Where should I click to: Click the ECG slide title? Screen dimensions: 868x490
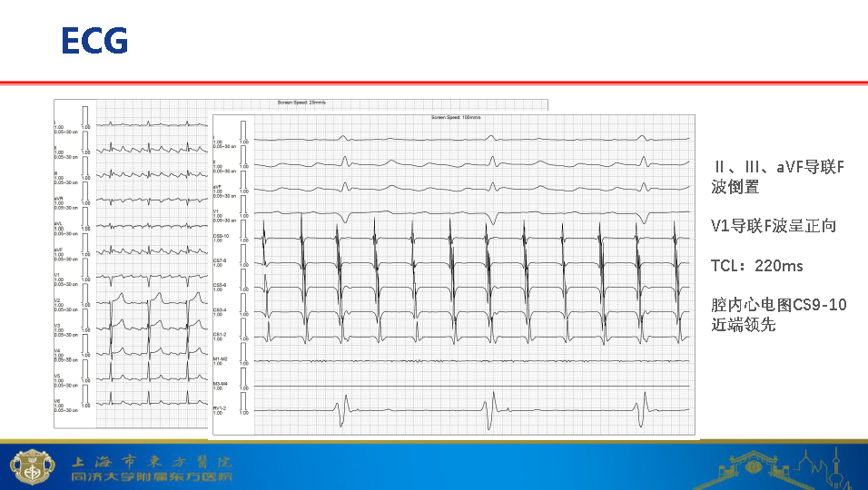coord(94,41)
